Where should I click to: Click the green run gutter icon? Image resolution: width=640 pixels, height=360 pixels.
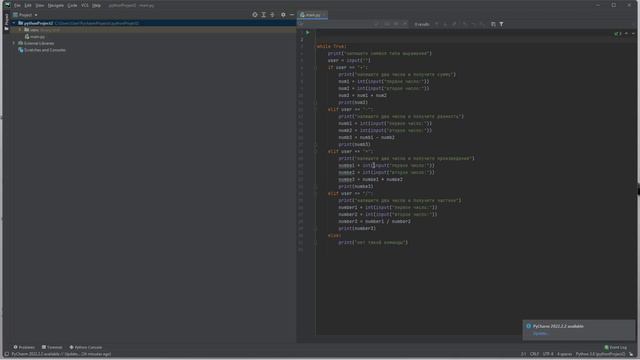[308, 33]
